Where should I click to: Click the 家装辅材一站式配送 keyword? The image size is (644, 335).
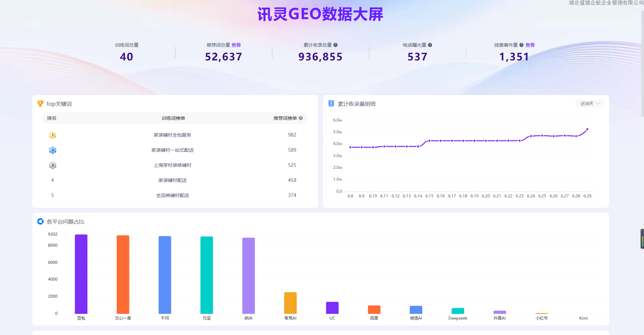click(x=172, y=150)
